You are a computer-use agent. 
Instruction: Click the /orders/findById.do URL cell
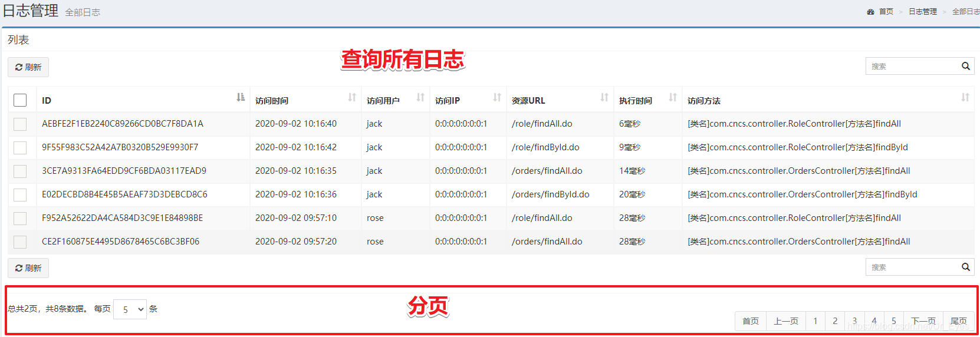(x=551, y=194)
